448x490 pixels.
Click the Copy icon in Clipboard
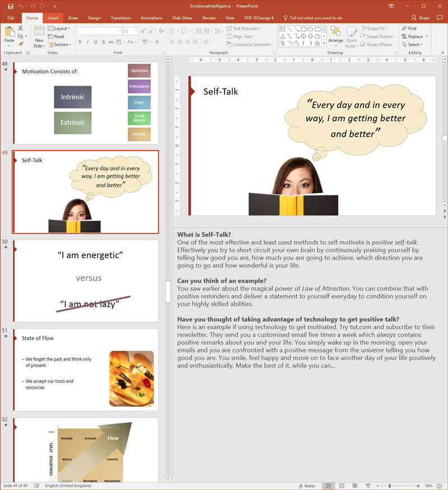tap(20, 36)
